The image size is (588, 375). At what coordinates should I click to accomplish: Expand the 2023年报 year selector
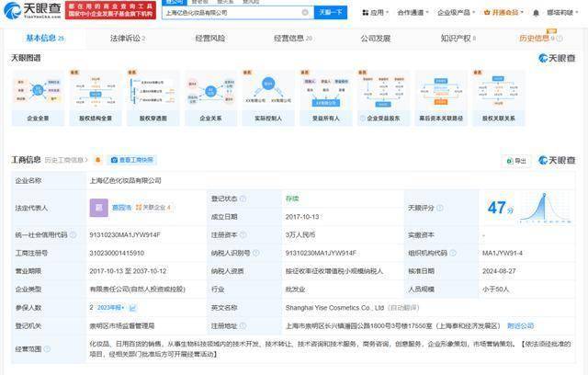[x=110, y=308]
